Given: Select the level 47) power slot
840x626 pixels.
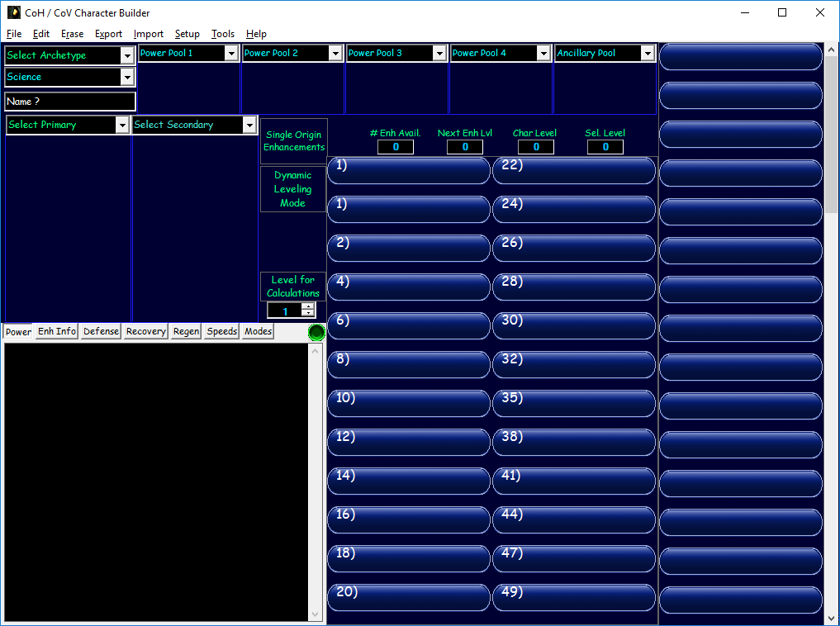Looking at the screenshot, I should [x=574, y=559].
